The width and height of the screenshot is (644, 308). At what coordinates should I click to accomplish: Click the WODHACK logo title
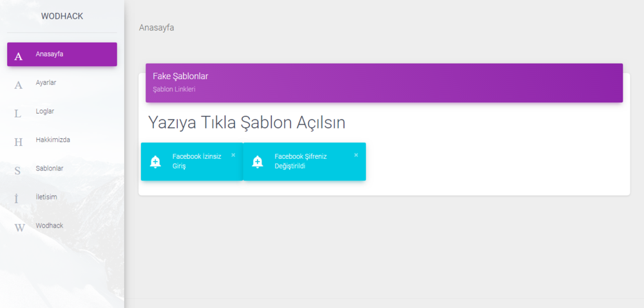coord(62,17)
